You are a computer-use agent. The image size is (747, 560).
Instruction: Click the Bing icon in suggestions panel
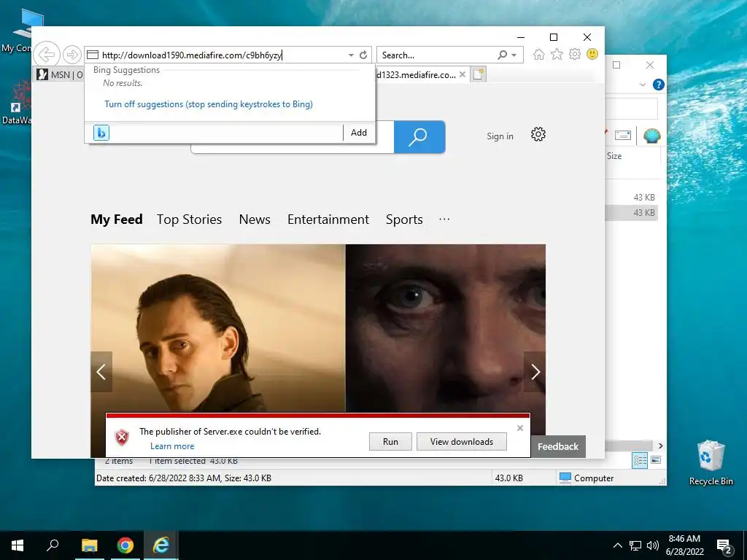[x=101, y=133]
